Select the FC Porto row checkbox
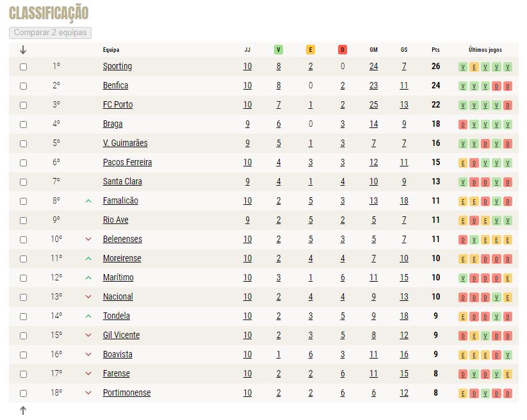527x420 pixels. click(x=23, y=105)
